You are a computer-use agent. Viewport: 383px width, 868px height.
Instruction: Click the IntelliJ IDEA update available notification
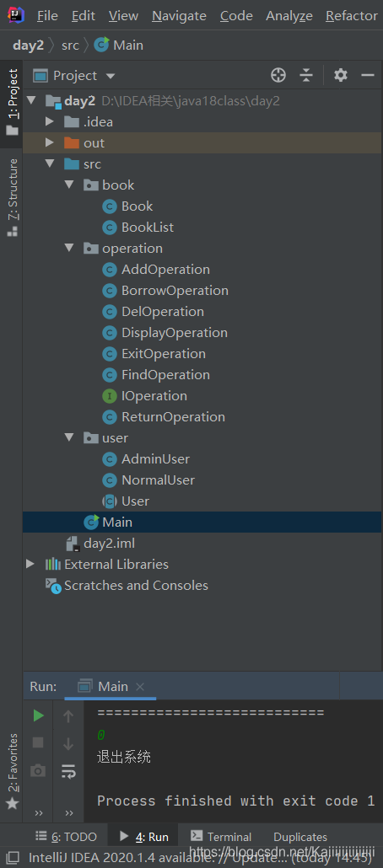pos(200,858)
